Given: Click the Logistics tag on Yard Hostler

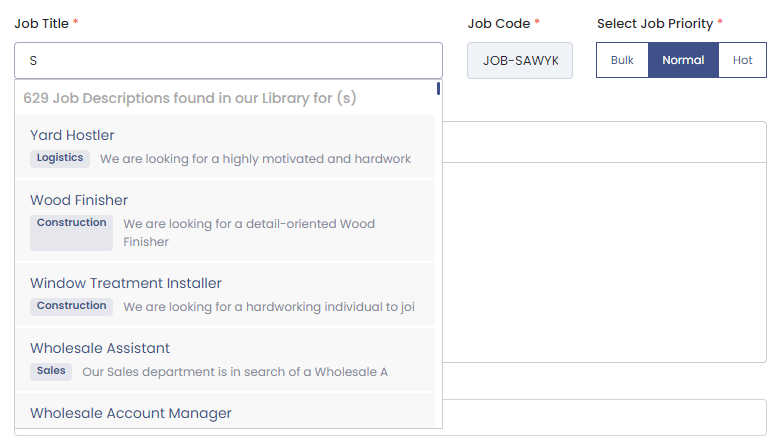Looking at the screenshot, I should pos(60,158).
